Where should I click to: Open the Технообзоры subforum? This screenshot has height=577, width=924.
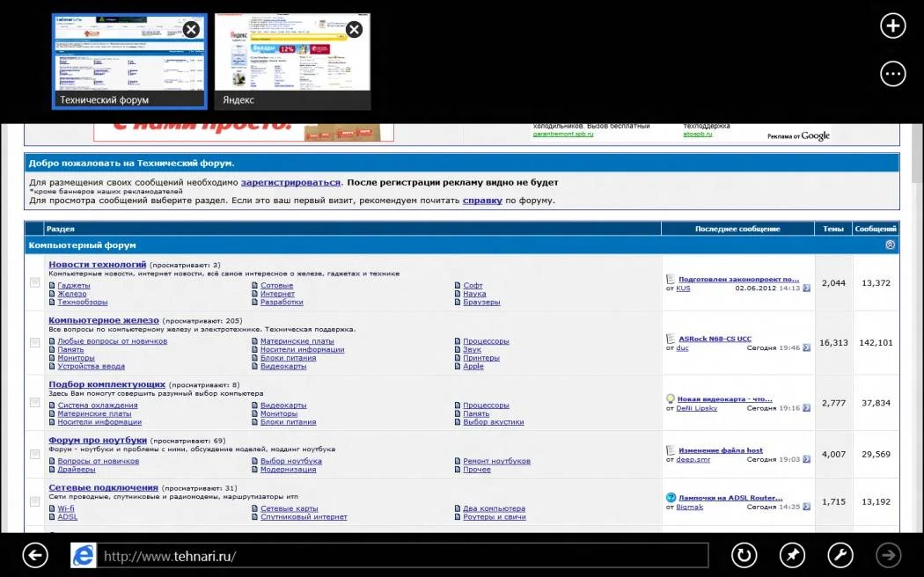click(83, 302)
